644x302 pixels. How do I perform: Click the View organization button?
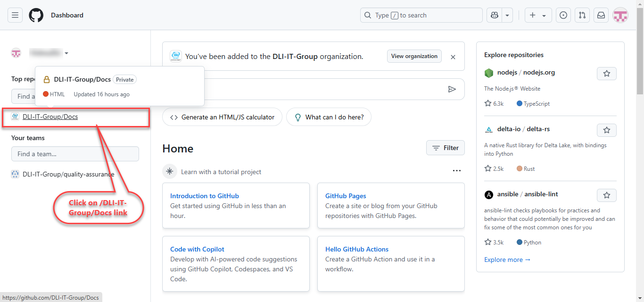click(x=414, y=56)
